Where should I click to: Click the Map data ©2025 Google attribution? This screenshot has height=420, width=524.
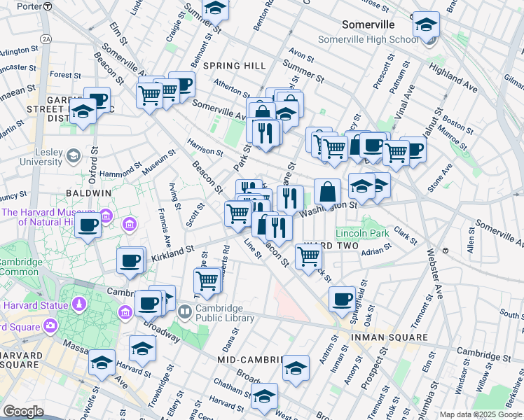pos(481,415)
